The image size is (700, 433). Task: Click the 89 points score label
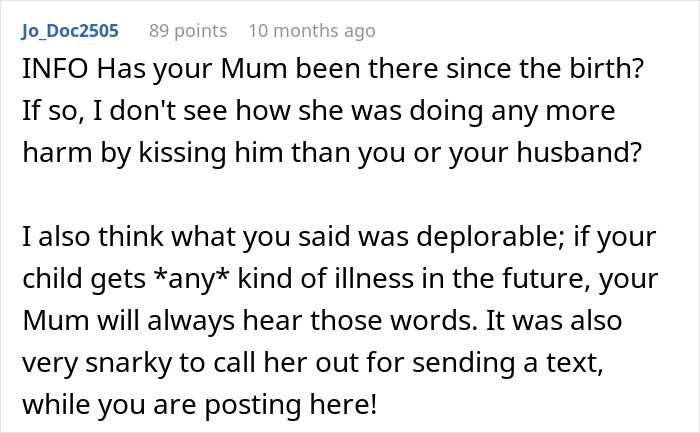[x=188, y=30]
